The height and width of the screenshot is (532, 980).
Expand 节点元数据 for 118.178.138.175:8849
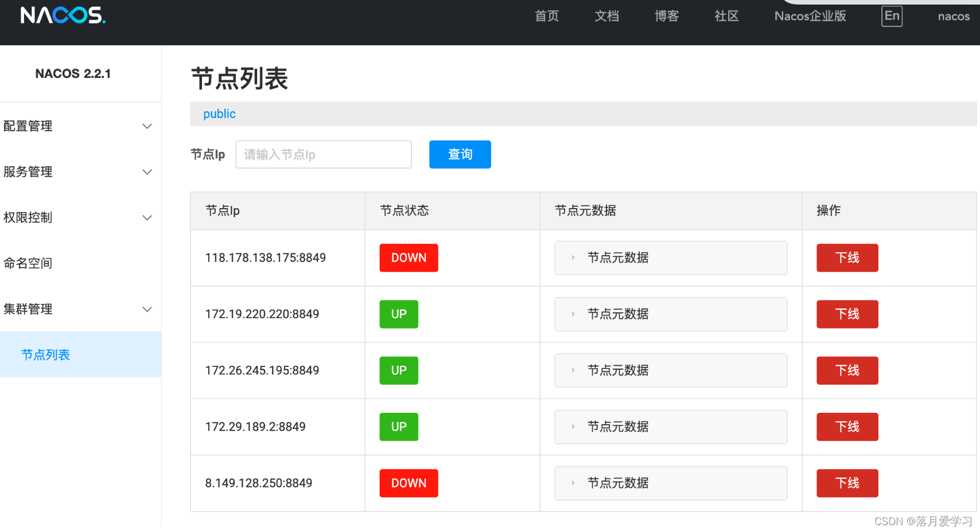671,258
